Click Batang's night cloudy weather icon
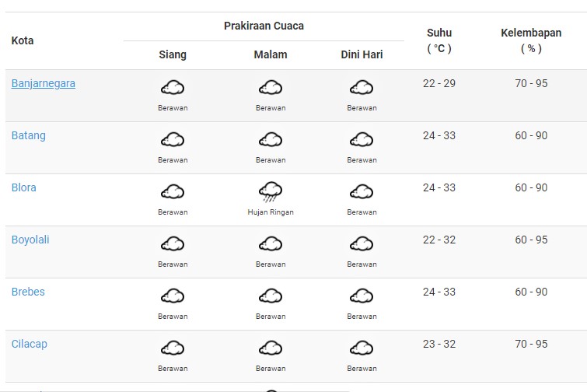 [271, 140]
